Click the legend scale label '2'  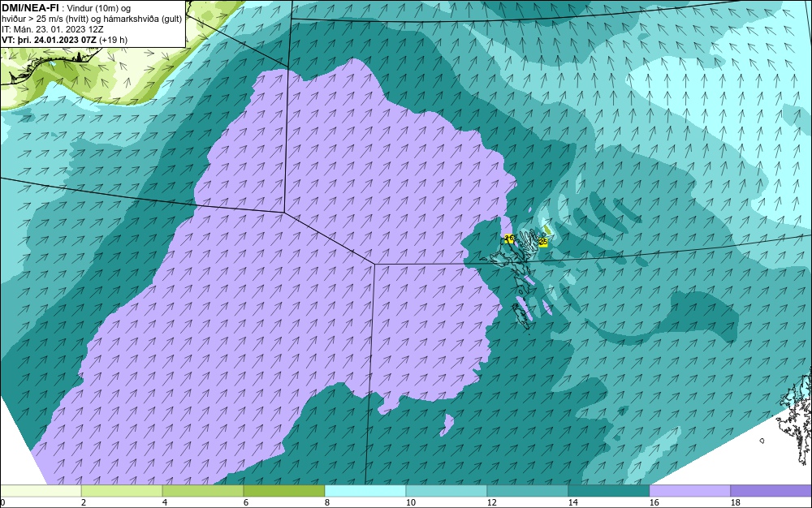pos(84,502)
